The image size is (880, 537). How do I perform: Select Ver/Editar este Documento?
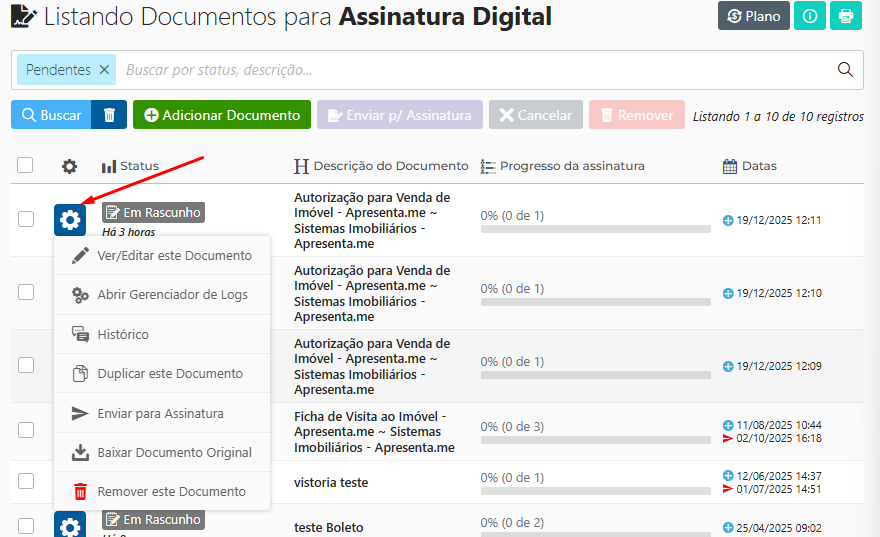[x=162, y=255]
